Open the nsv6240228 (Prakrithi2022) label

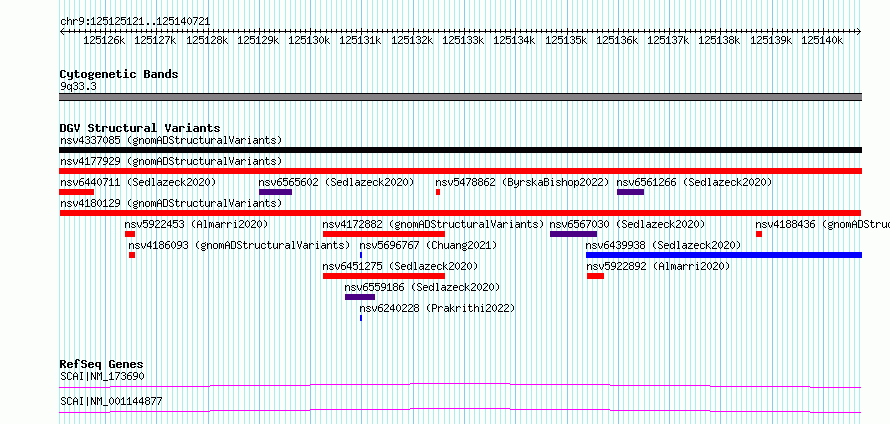(x=437, y=308)
